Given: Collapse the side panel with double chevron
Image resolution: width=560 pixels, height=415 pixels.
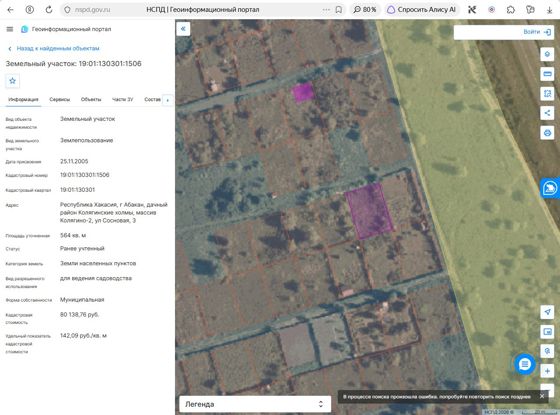Looking at the screenshot, I should point(183,29).
